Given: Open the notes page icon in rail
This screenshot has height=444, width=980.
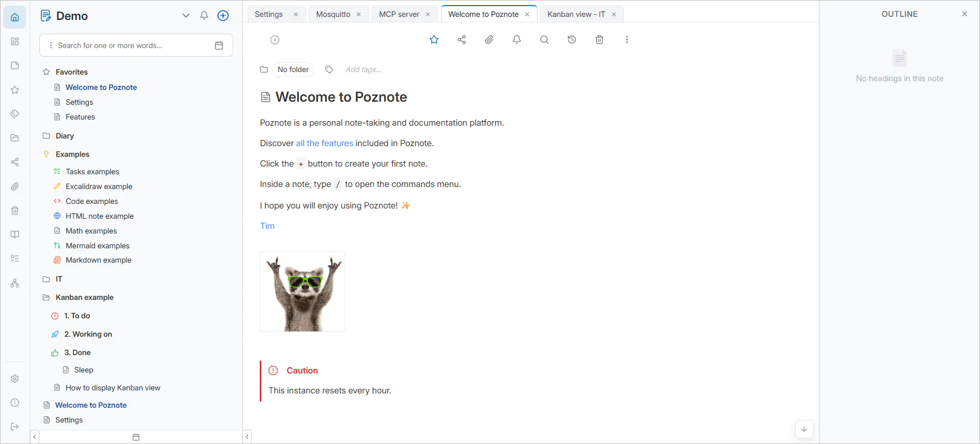Looking at the screenshot, I should [15, 65].
